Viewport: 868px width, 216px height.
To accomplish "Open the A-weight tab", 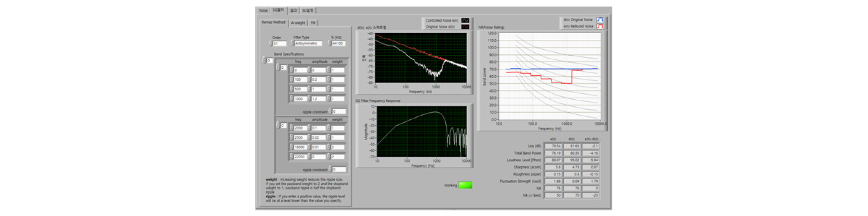I will pyautogui.click(x=298, y=23).
